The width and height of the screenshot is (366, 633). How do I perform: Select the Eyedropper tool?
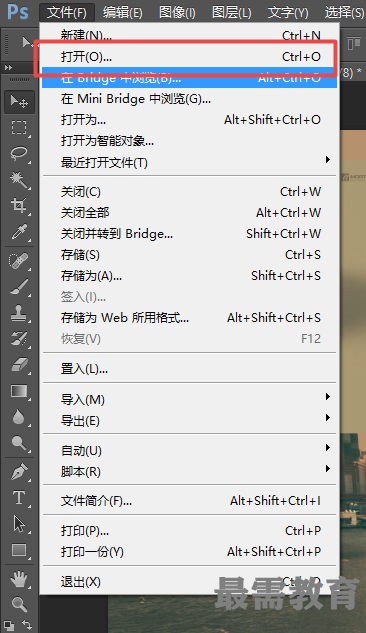tap(19, 232)
